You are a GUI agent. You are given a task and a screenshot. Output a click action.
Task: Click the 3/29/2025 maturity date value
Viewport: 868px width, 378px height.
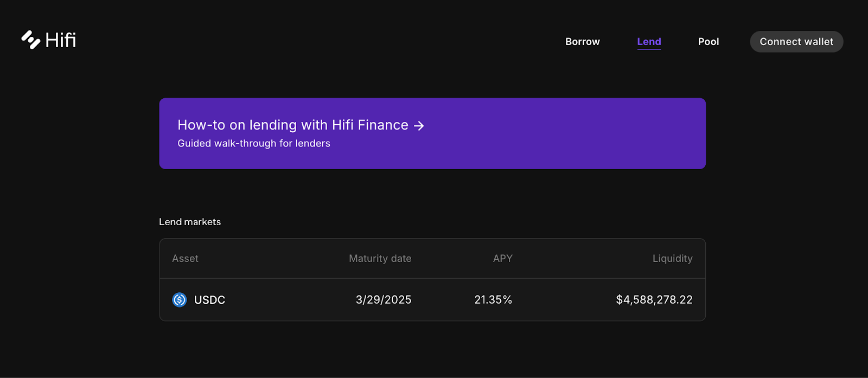pyautogui.click(x=383, y=300)
